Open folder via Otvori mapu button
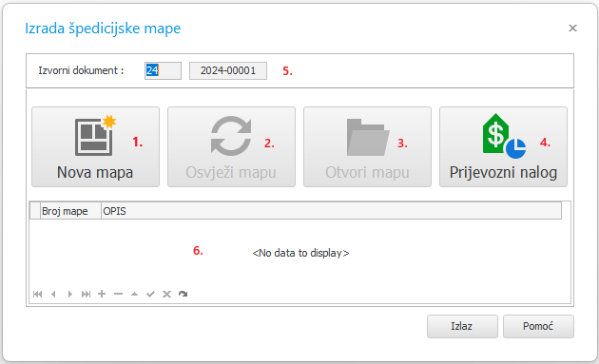This screenshot has height=364, width=599. pyautogui.click(x=368, y=147)
